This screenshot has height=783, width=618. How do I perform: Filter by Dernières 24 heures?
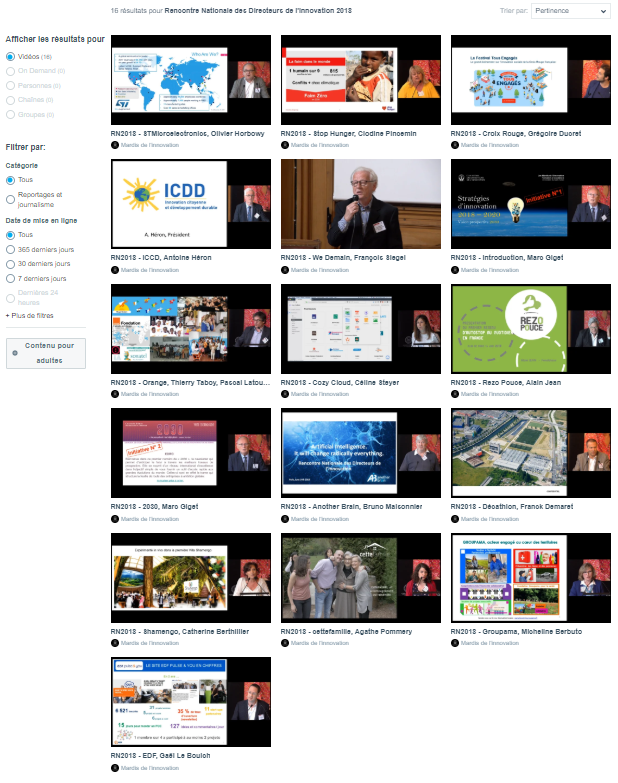[x=10, y=298]
